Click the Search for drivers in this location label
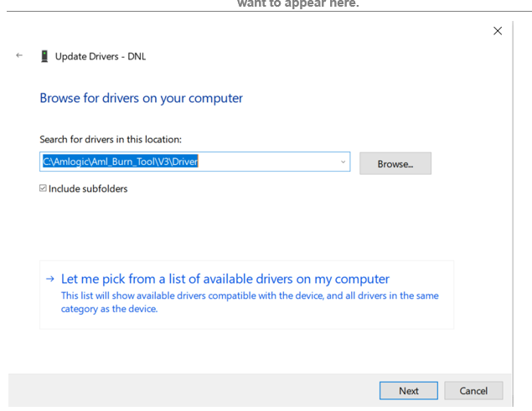Viewport: 532px width, 411px height. pos(110,139)
